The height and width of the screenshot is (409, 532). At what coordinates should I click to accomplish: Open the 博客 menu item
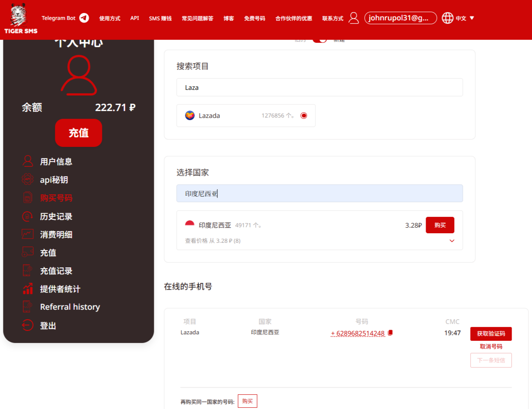pos(229,18)
